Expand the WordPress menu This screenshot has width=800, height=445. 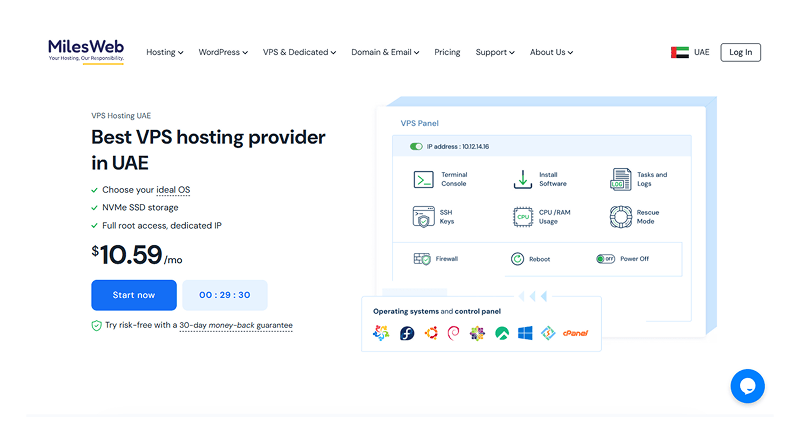tap(223, 52)
